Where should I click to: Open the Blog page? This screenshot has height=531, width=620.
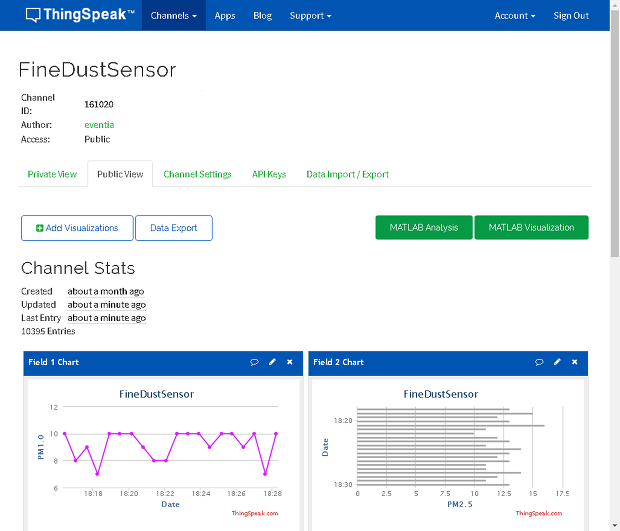coord(262,15)
